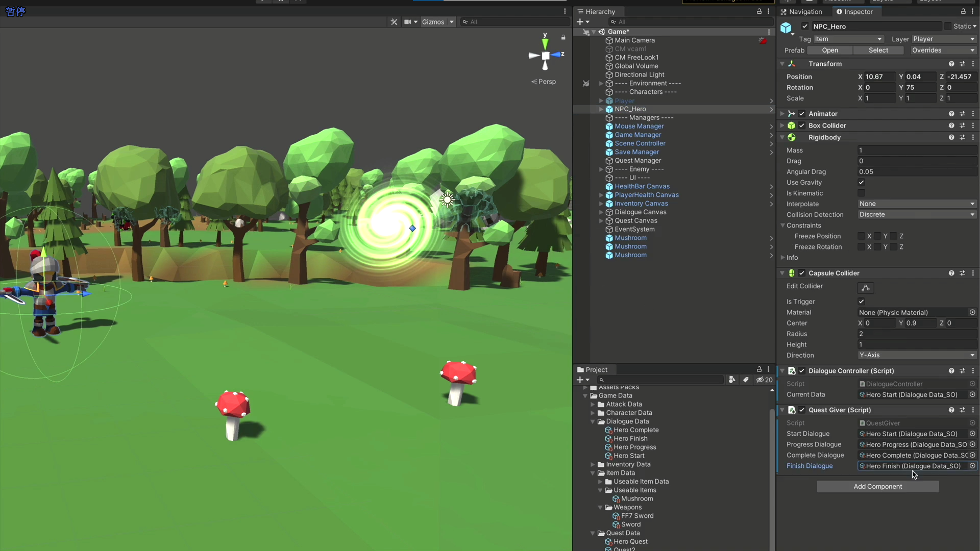Open Rigidbody component help icon
Screen dimensions: 980x551
(x=951, y=137)
